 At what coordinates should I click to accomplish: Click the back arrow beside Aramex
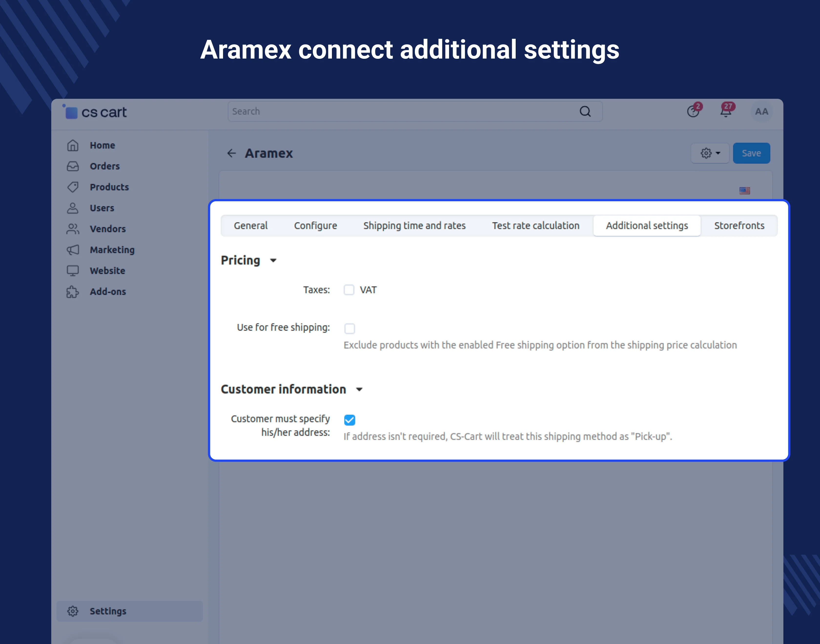click(231, 153)
